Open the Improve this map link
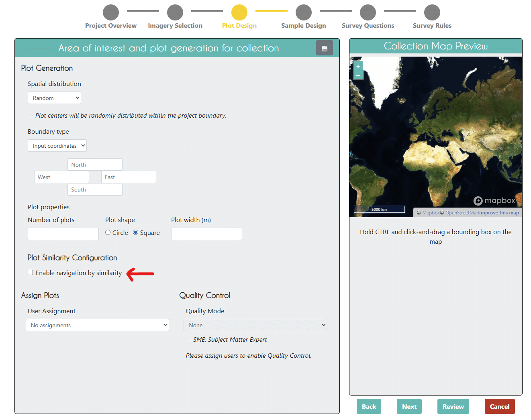Screen dimensions: 531x420 [x=499, y=212]
